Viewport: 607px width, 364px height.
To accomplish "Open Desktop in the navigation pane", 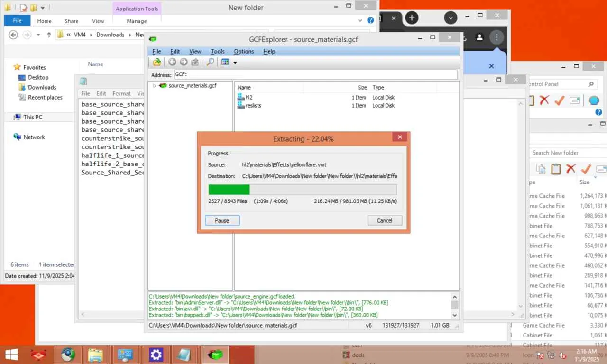I will tap(38, 77).
